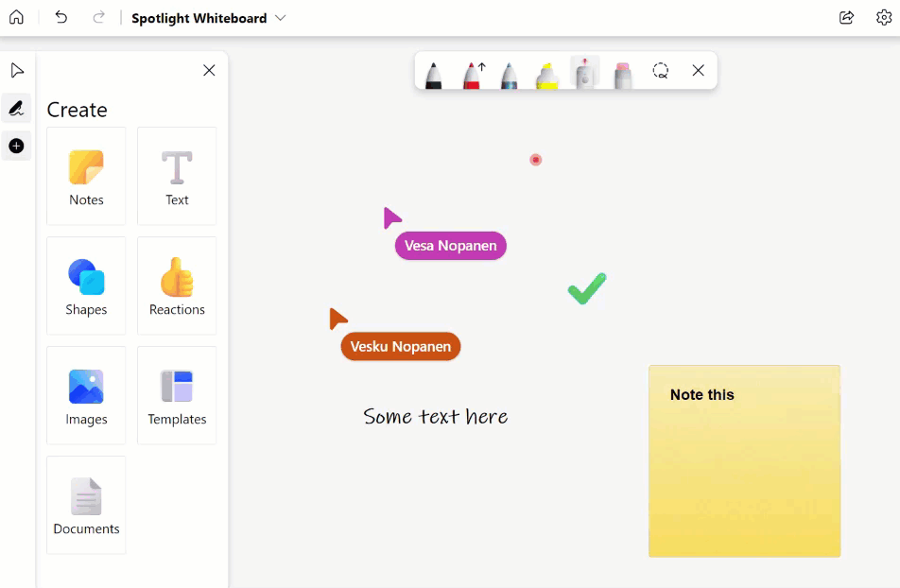The height and width of the screenshot is (588, 900).
Task: Select the black pen tool
Action: pos(433,73)
